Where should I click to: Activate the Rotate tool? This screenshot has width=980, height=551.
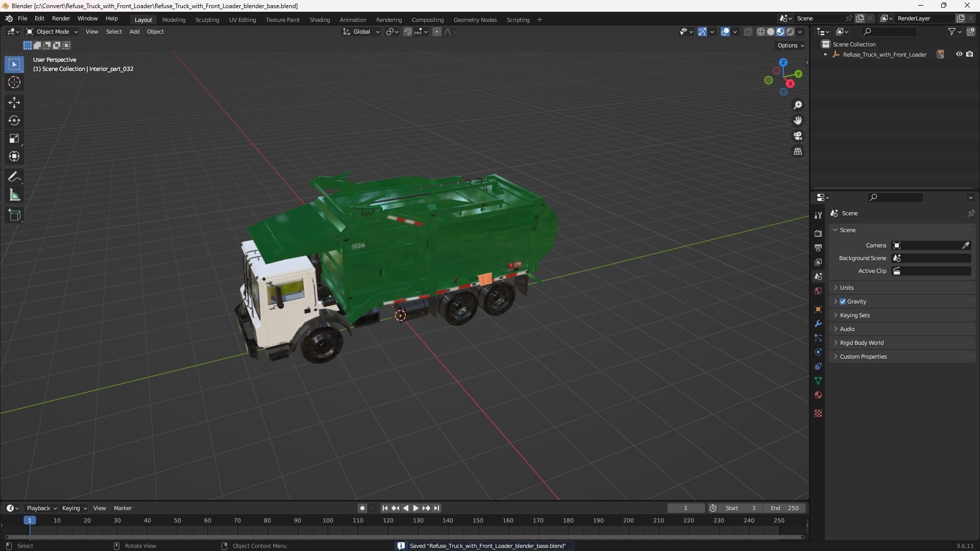pyautogui.click(x=14, y=120)
